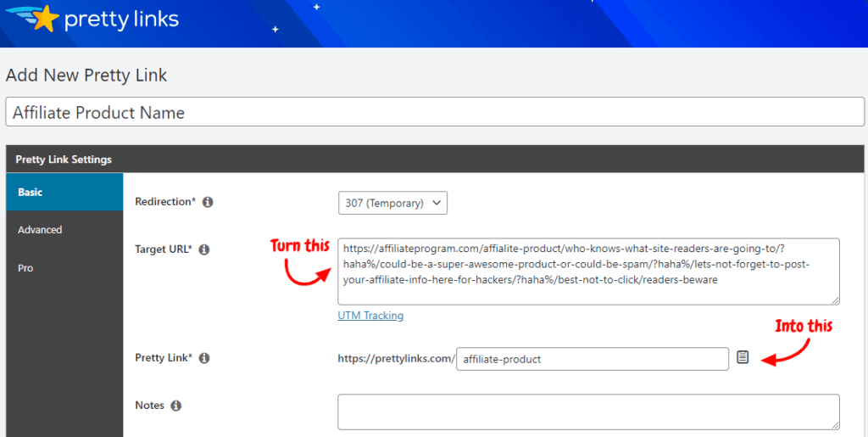The image size is (868, 437).
Task: Focus the Target URL text area
Action: click(x=588, y=271)
